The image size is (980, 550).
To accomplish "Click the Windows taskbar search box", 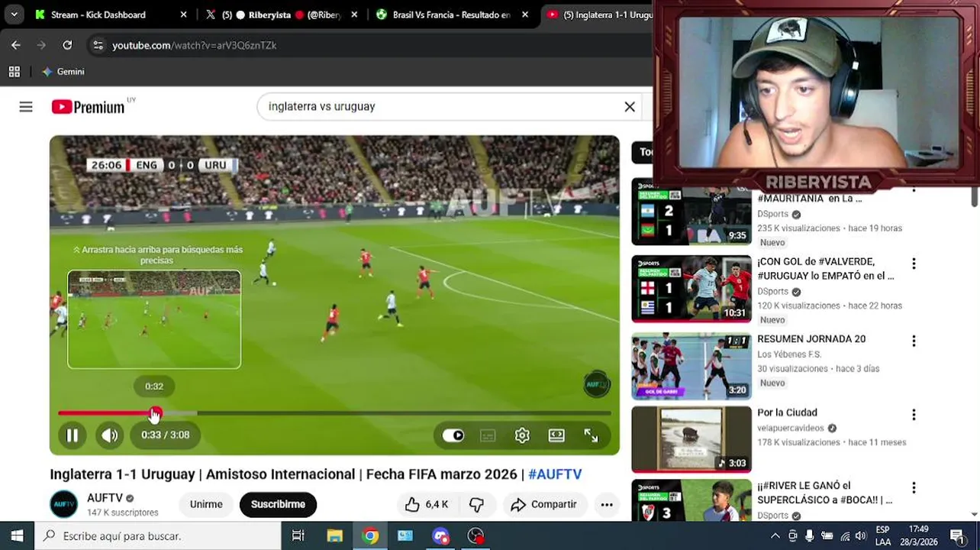I will [x=158, y=536].
